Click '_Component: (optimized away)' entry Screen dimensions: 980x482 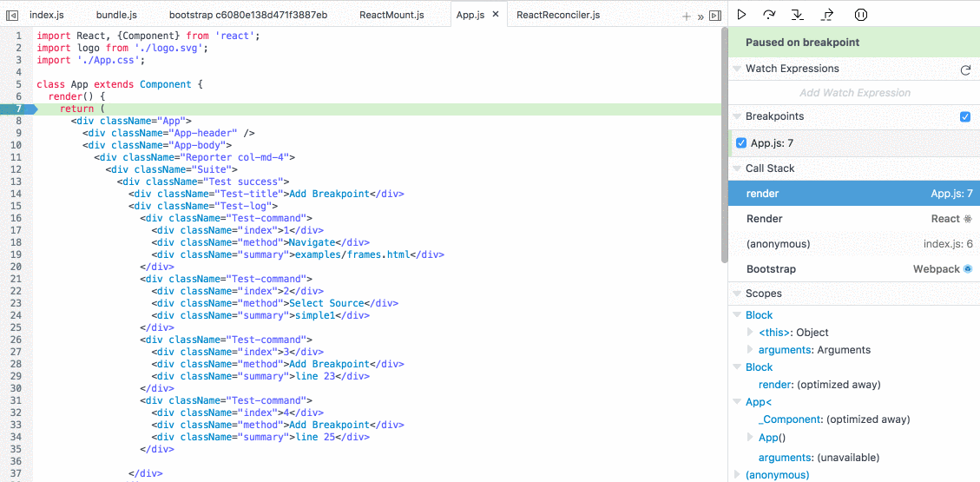[834, 419]
